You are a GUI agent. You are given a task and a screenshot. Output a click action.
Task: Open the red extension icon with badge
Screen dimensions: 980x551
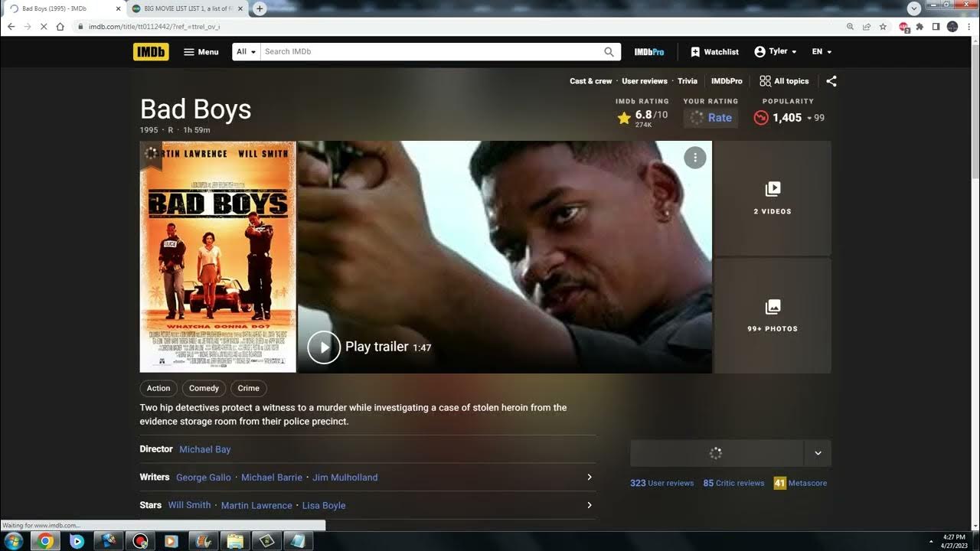click(x=904, y=27)
